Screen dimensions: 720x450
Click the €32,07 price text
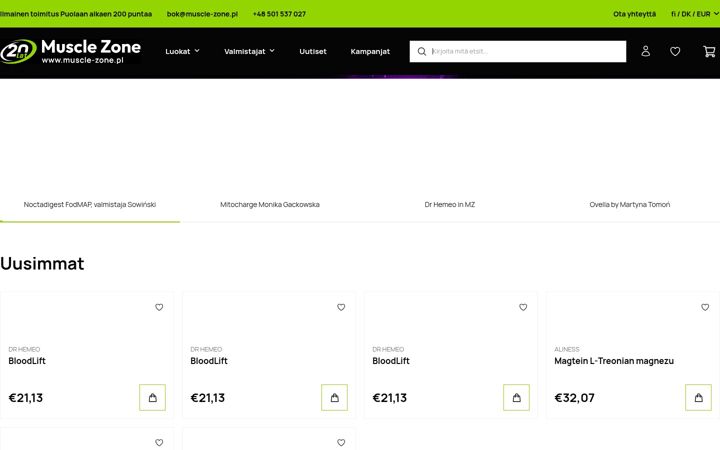tap(574, 398)
